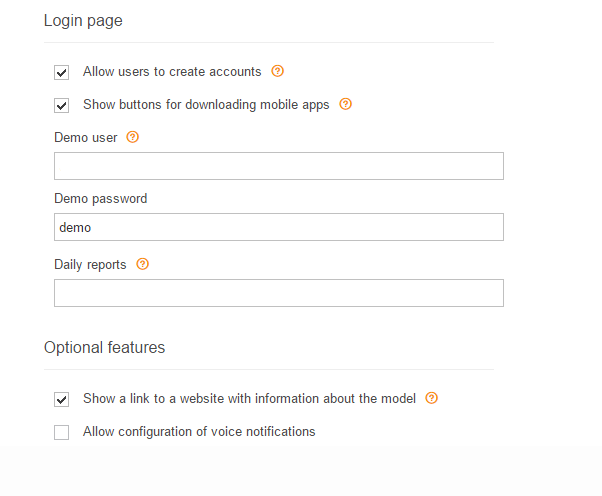
Task: Focus the Demo user text field
Action: pos(279,166)
